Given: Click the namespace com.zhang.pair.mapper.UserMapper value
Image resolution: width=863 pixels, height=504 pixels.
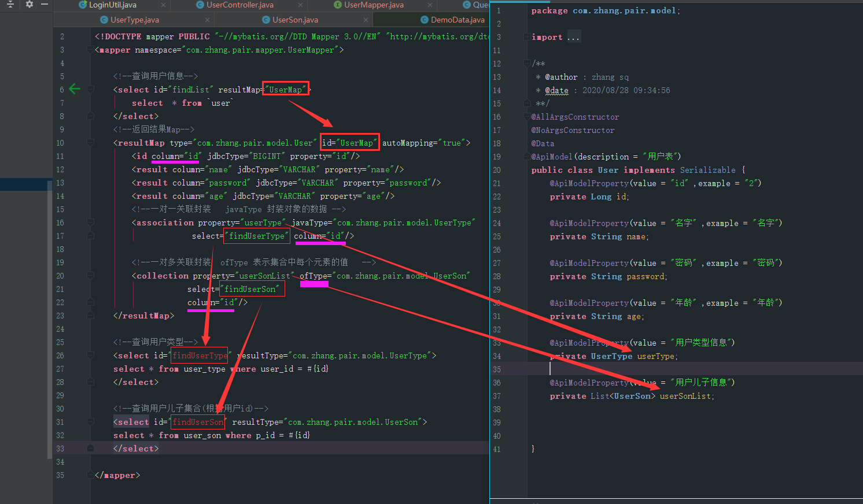Looking at the screenshot, I should [x=260, y=50].
